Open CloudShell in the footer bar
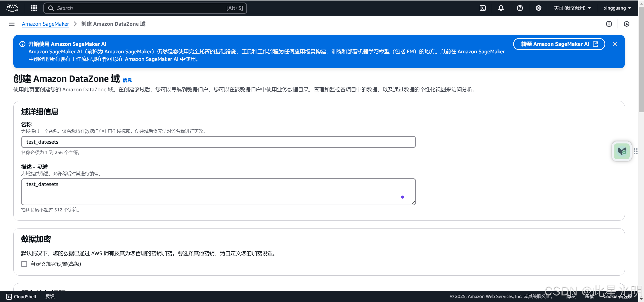Image resolution: width=644 pixels, height=302 pixels. [x=21, y=296]
